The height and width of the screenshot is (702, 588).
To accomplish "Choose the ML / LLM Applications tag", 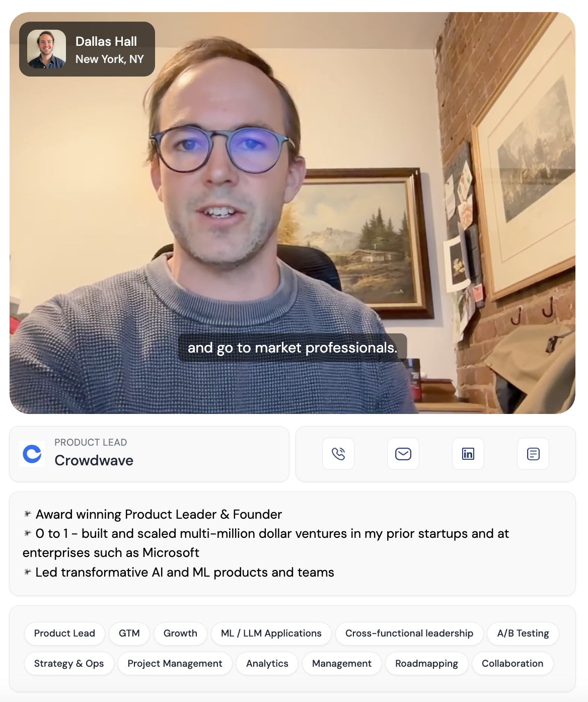I will click(271, 634).
